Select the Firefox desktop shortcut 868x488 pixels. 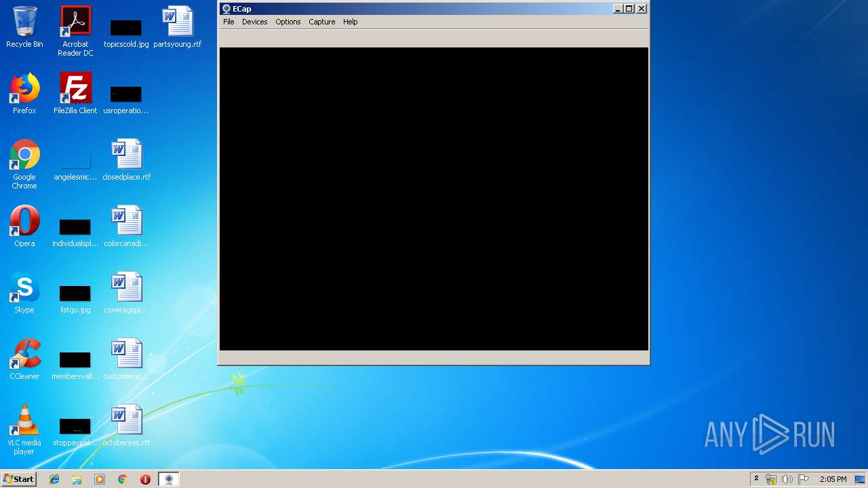tap(24, 94)
